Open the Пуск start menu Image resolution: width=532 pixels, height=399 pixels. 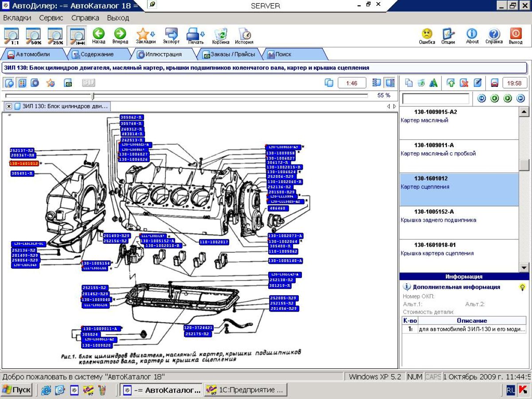17,390
